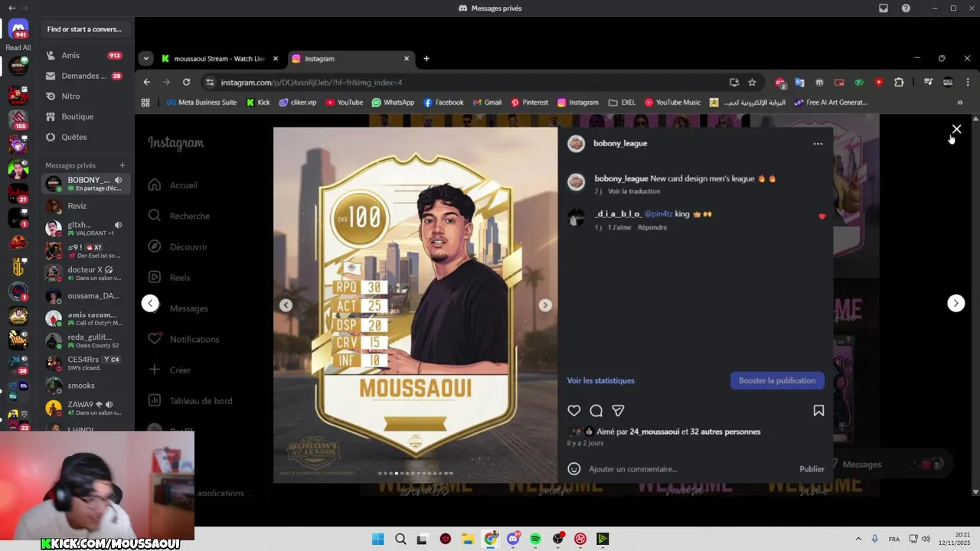Bookmark this page with the star icon
980x551 pixels.
(x=752, y=82)
